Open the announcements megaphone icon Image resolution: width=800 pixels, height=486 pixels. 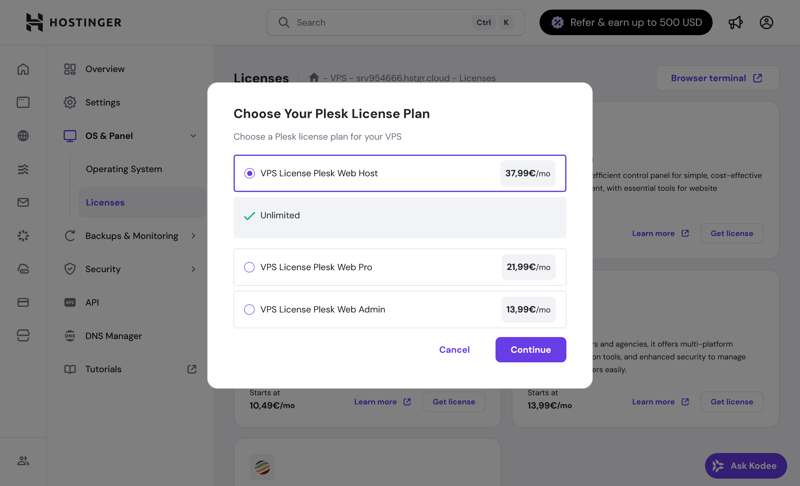coord(735,22)
